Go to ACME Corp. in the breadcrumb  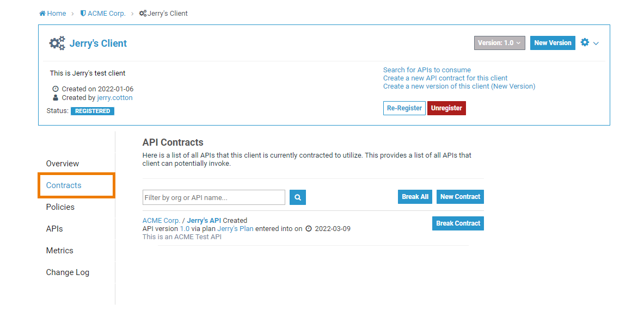pos(106,13)
